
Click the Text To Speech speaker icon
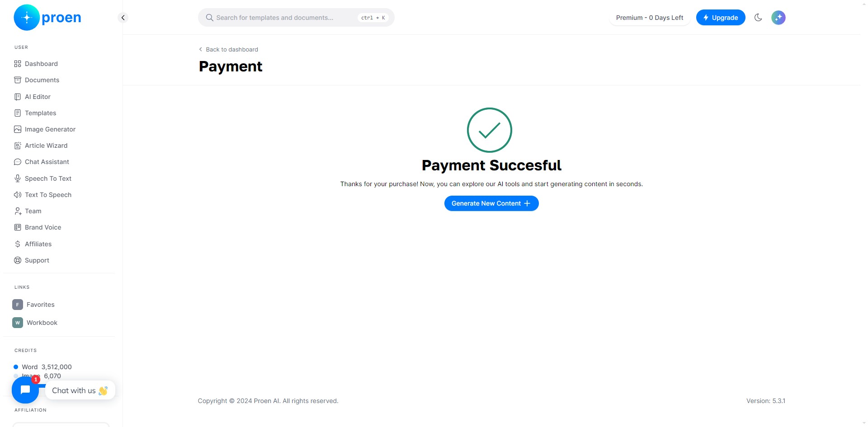(18, 195)
